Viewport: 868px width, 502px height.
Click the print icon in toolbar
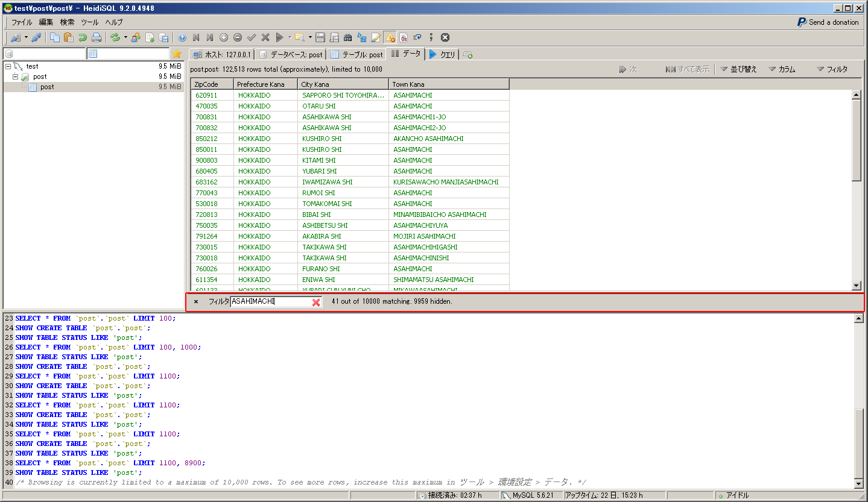[97, 37]
